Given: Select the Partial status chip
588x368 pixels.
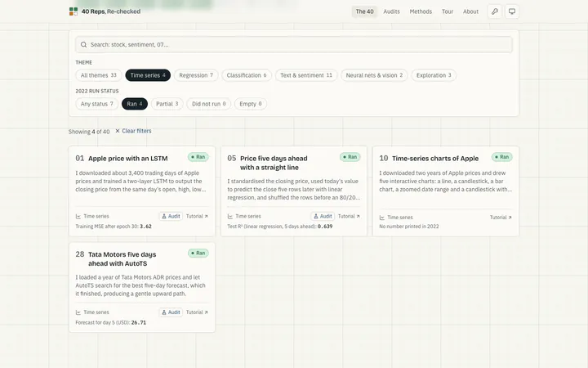Looking at the screenshot, I should coord(167,104).
